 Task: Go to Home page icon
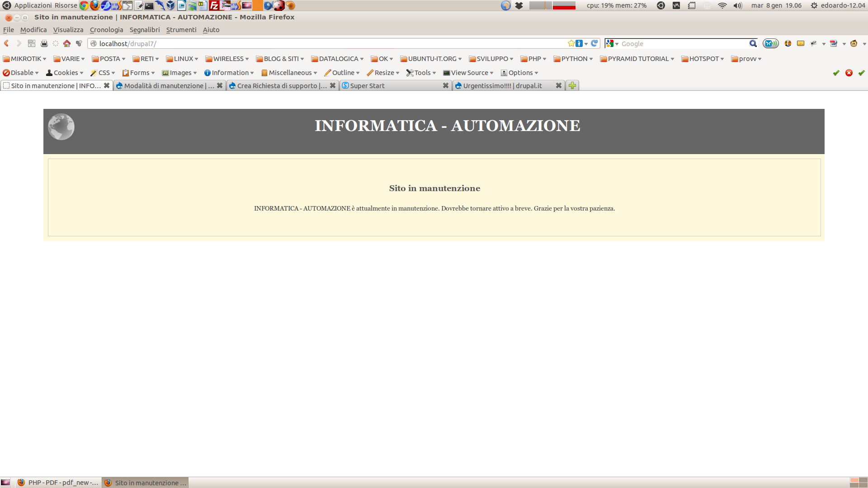tap(67, 43)
